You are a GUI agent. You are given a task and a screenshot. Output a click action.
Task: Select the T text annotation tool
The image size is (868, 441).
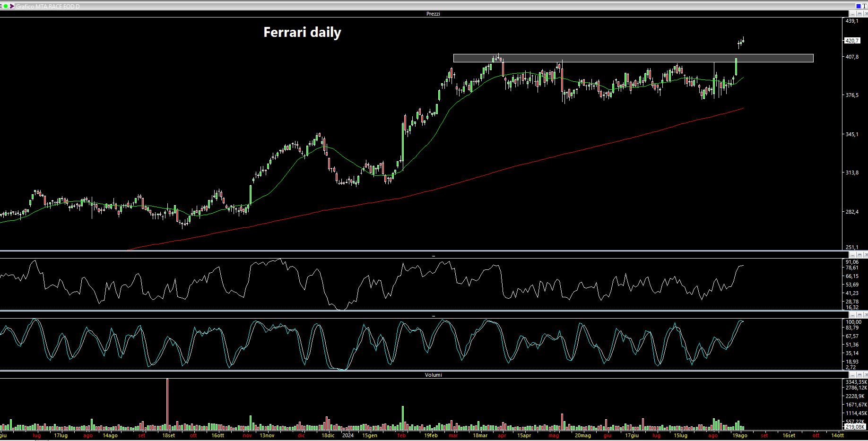point(864,6)
